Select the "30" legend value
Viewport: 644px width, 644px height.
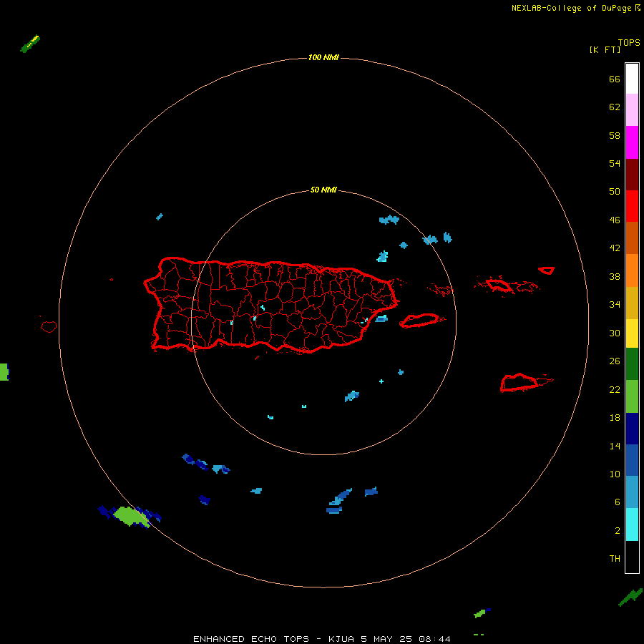point(615,333)
